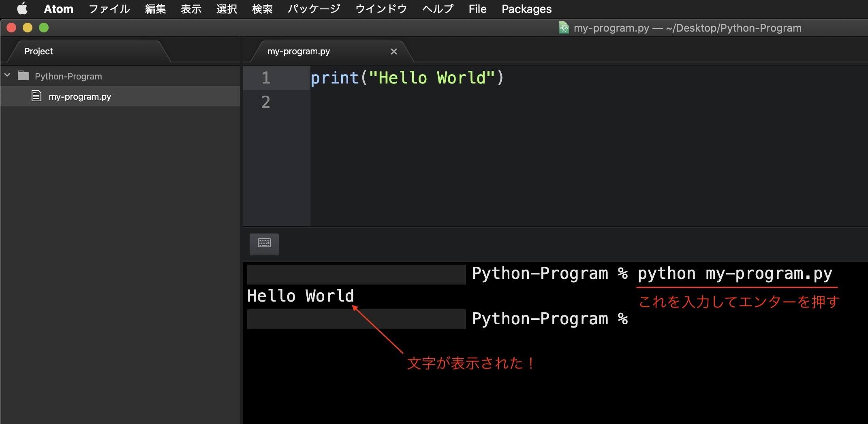Click the file icon in the title bar
868x424 pixels.
[x=564, y=28]
